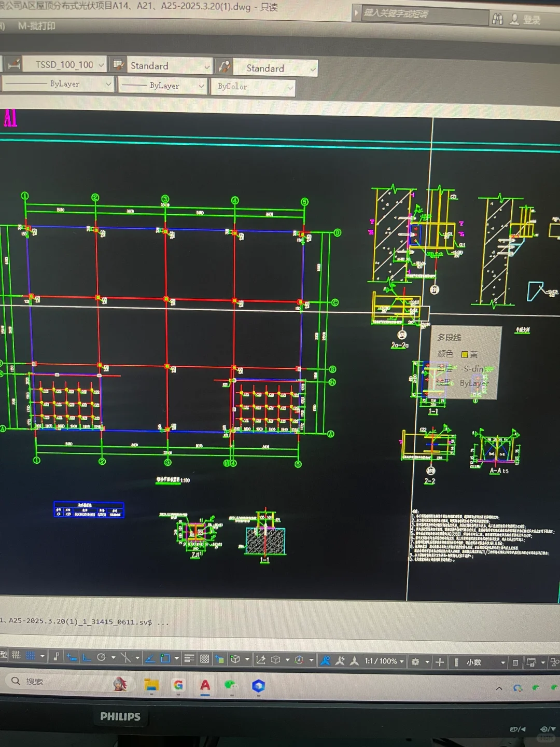
Task: Open second ByLayer lineweight dropdown
Action: 202,86
